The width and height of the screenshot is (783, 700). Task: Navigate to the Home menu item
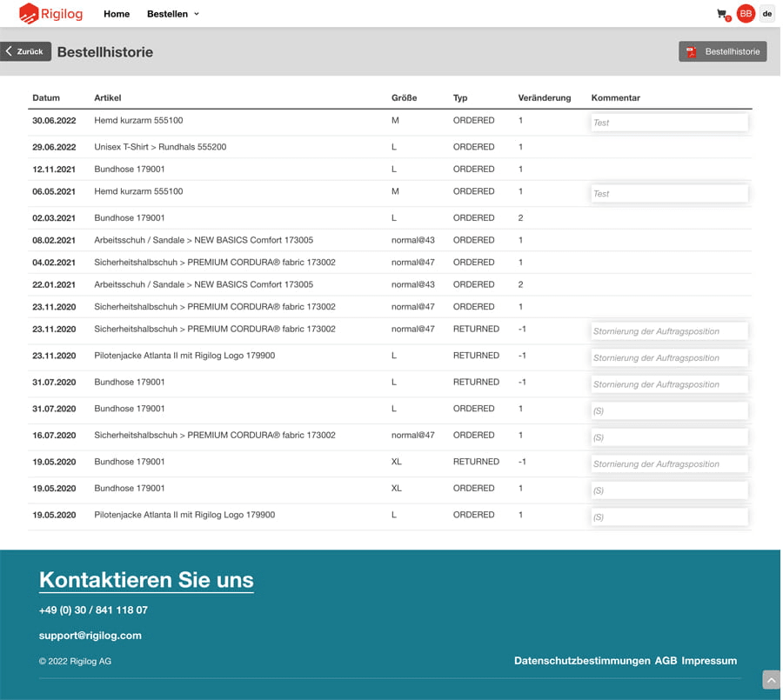click(117, 14)
